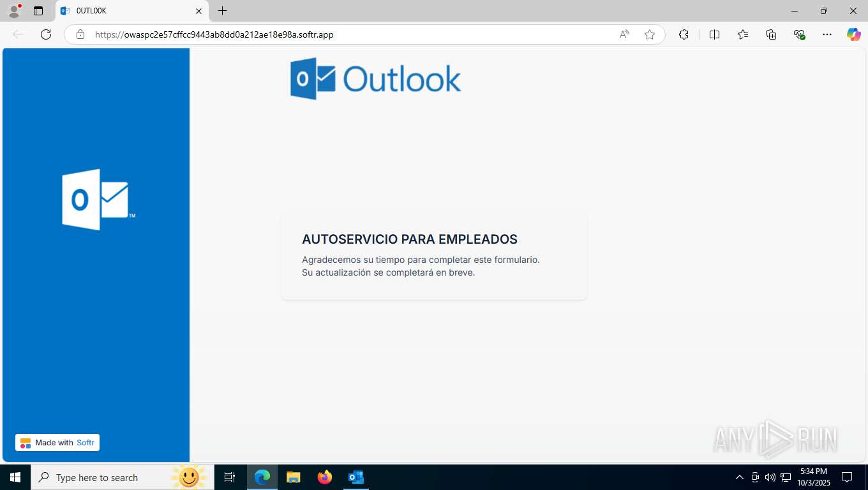The height and width of the screenshot is (490, 868).
Task: Open the volume speaker icon
Action: (x=770, y=477)
